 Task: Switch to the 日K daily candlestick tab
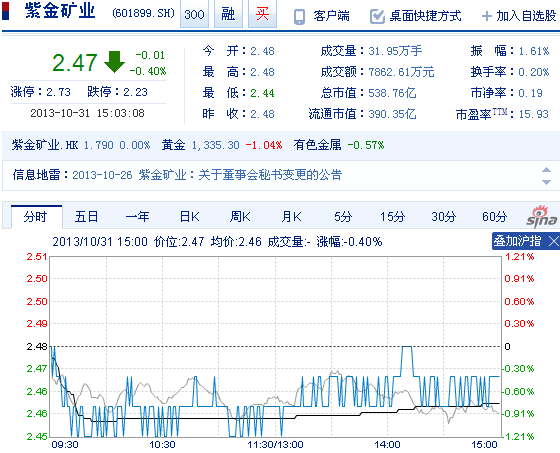[189, 217]
